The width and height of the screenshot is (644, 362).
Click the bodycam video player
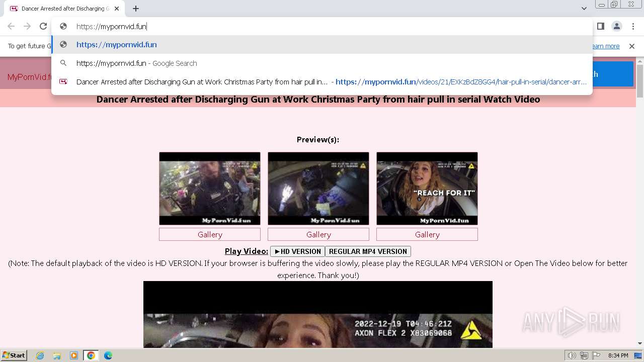pos(318,315)
